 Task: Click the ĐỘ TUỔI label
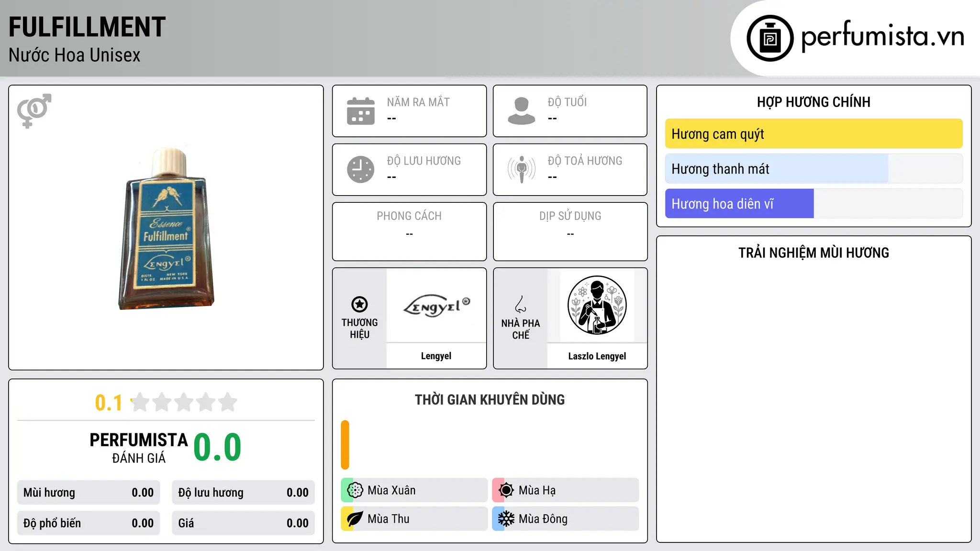(567, 102)
